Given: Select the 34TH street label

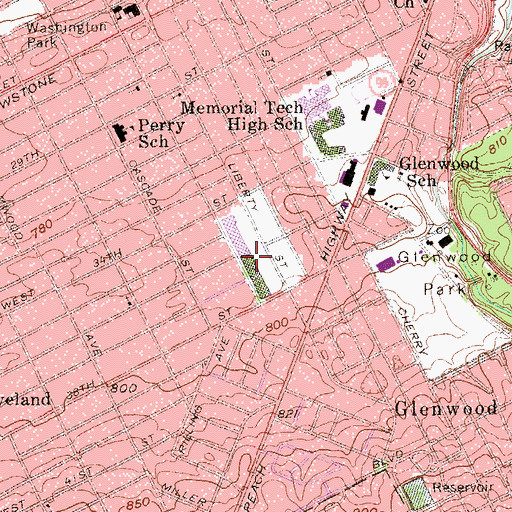Looking at the screenshot, I should click(108, 259).
